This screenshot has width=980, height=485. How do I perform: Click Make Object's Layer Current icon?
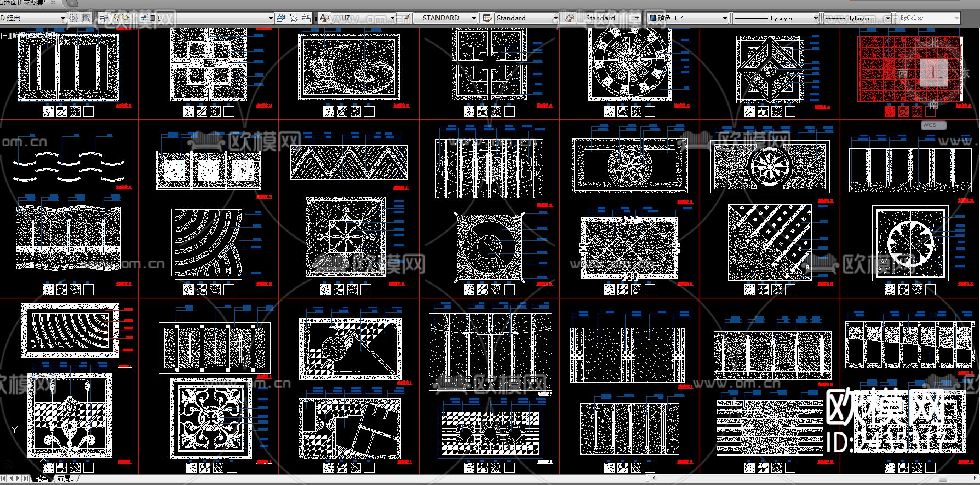click(281, 18)
